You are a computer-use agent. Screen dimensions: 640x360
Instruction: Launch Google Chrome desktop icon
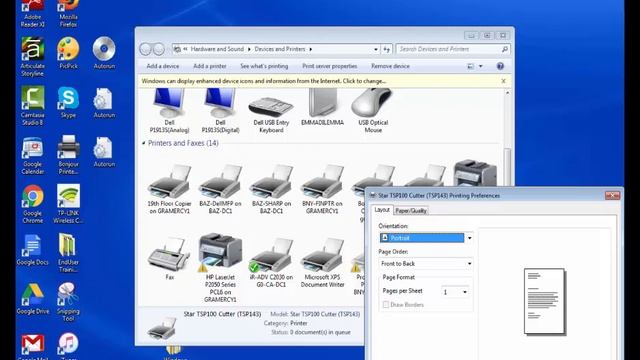[33, 204]
